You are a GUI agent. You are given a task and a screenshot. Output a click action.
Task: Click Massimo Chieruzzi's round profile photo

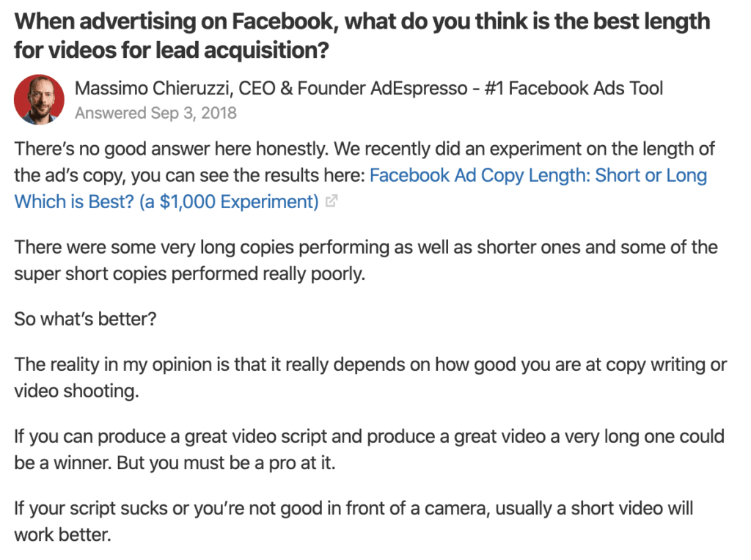[x=39, y=100]
